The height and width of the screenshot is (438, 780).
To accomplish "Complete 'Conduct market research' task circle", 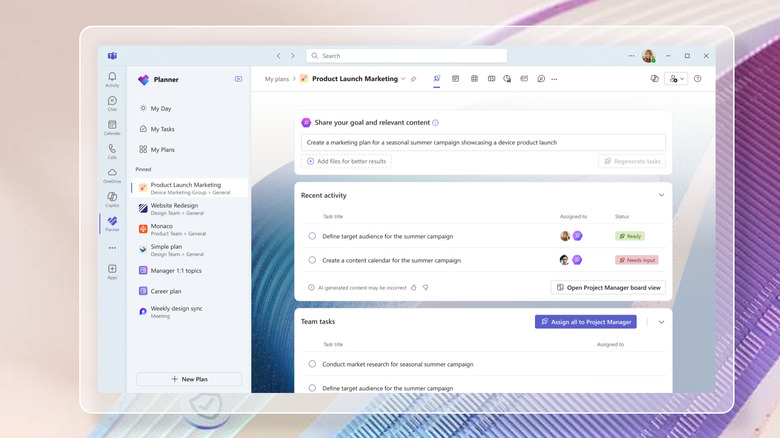I will pyautogui.click(x=312, y=364).
